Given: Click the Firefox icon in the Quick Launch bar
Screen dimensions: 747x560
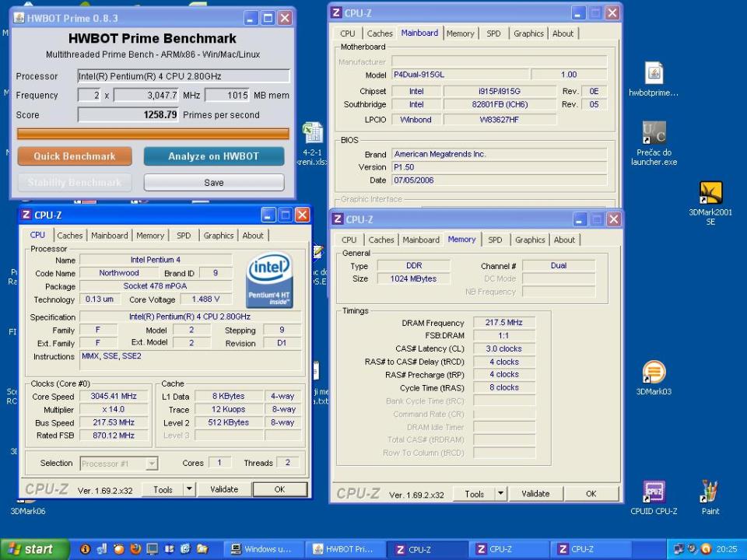Looking at the screenshot, I should (x=135, y=549).
